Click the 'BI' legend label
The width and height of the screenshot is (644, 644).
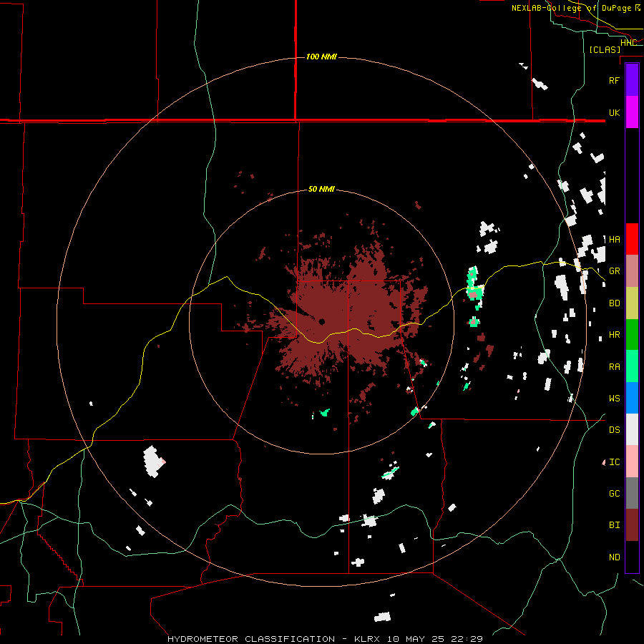(614, 525)
